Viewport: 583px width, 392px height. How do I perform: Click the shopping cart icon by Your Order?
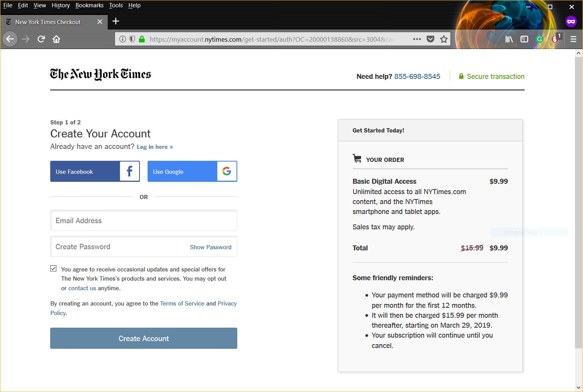point(357,158)
